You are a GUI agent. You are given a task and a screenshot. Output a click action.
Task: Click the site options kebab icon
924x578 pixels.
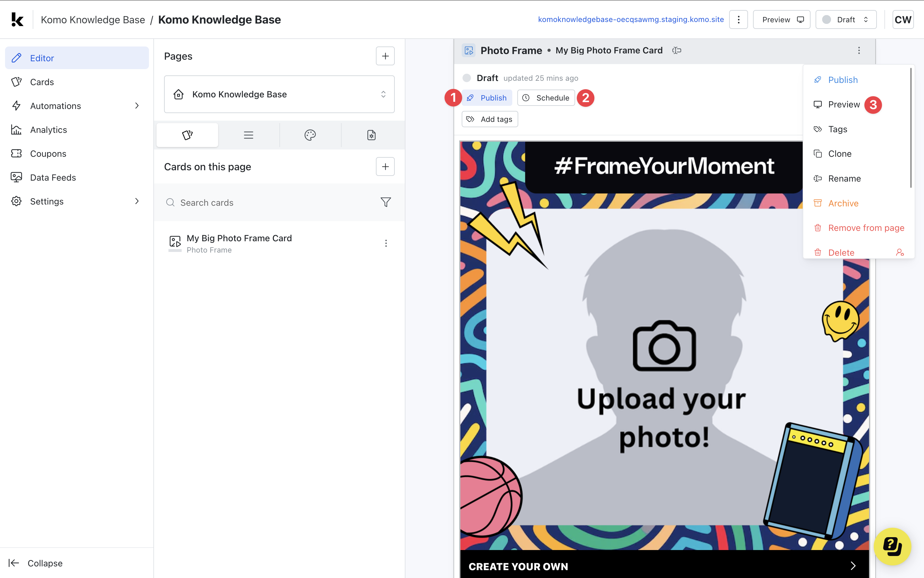click(738, 19)
